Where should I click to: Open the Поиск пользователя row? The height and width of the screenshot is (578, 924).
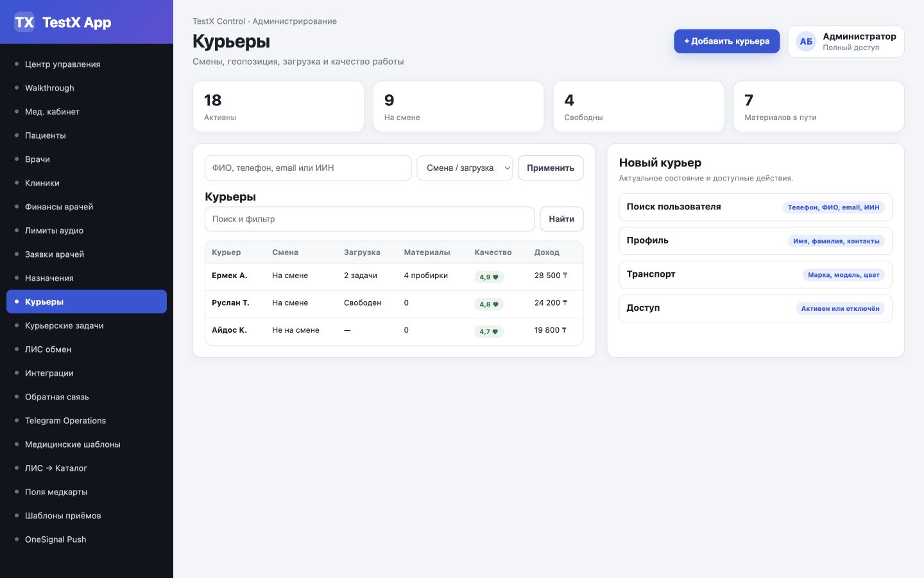coord(755,207)
